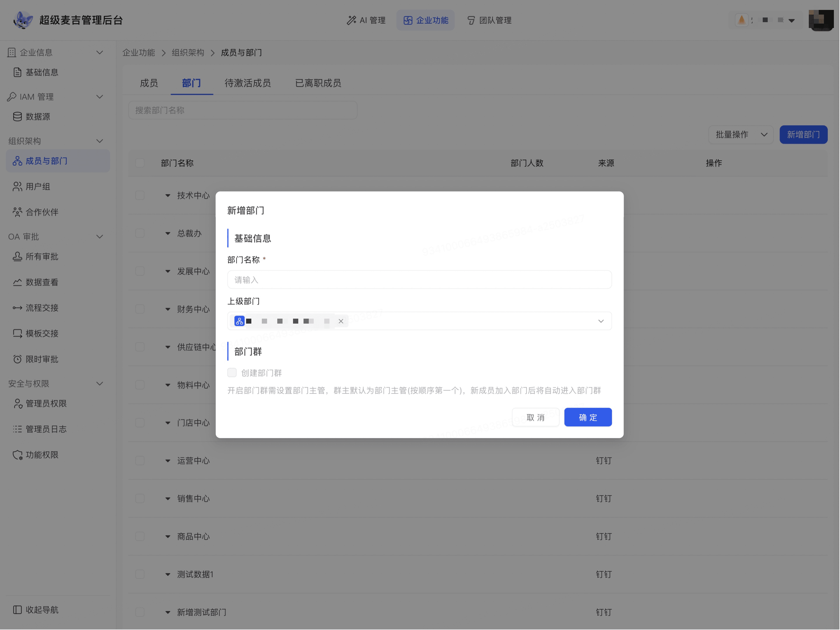
Task: Open the 批量操作 dropdown
Action: 741,135
